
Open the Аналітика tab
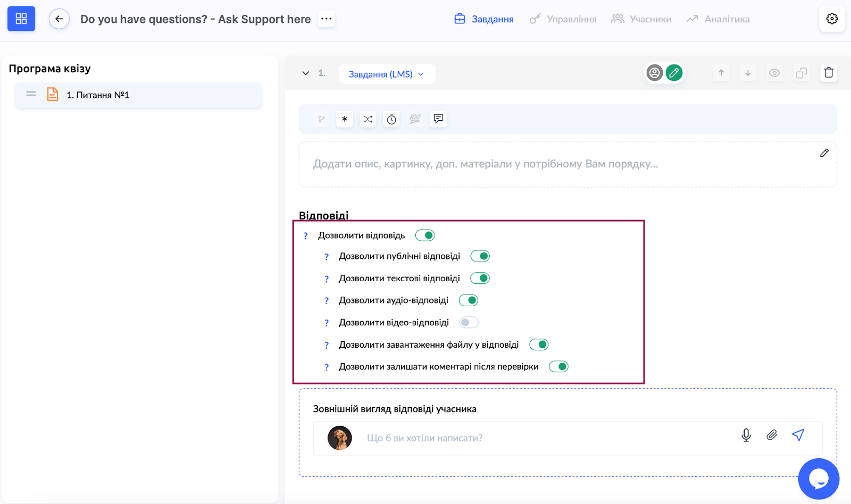coord(718,19)
